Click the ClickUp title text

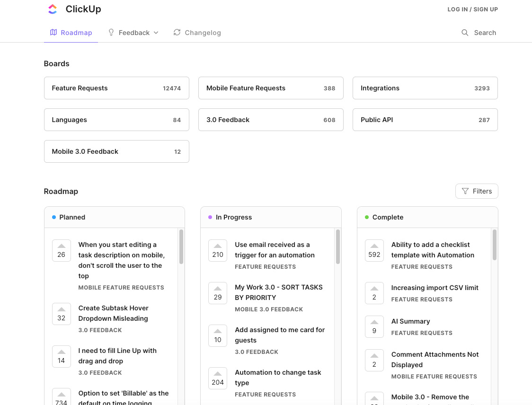click(83, 9)
